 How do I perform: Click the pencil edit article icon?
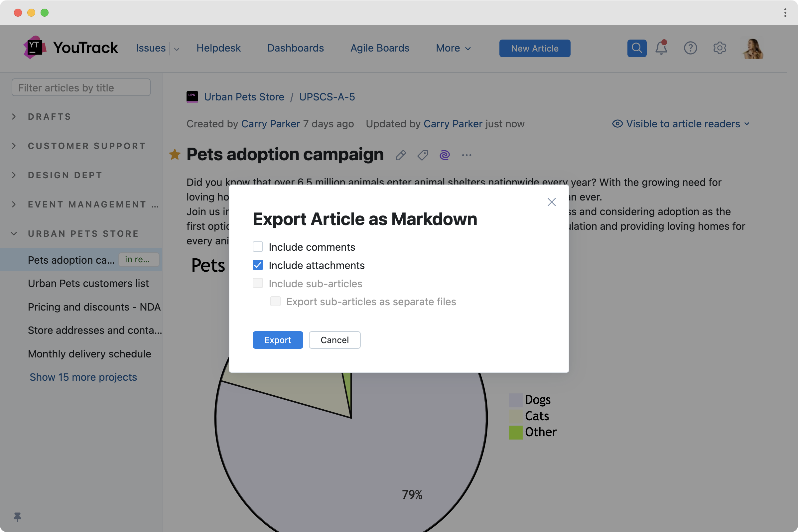(x=401, y=155)
